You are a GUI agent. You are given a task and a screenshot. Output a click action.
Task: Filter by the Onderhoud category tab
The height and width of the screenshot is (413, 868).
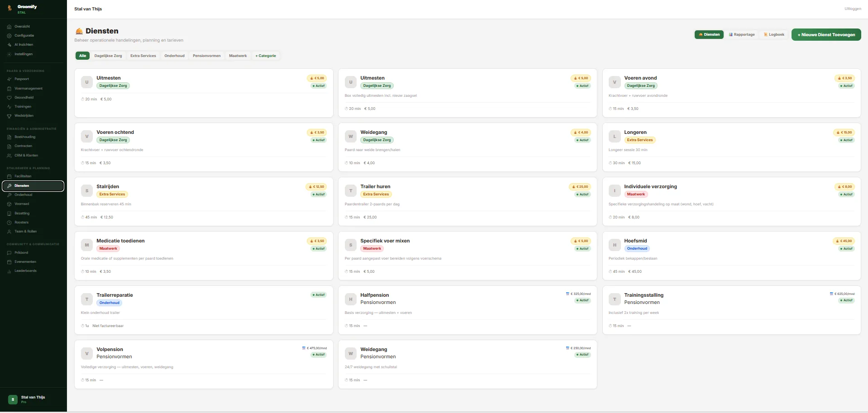click(175, 56)
